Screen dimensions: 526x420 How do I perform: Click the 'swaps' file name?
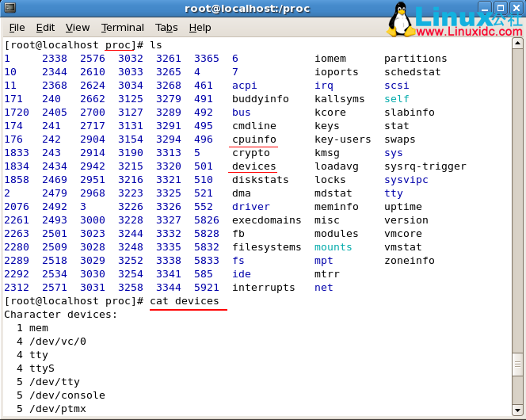[400, 139]
